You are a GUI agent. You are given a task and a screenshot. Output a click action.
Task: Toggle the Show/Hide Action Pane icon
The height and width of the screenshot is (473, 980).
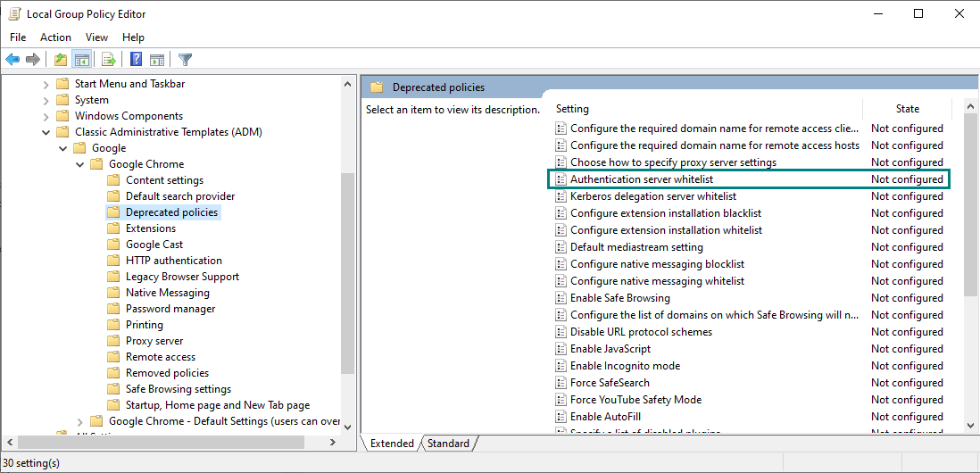[157, 60]
